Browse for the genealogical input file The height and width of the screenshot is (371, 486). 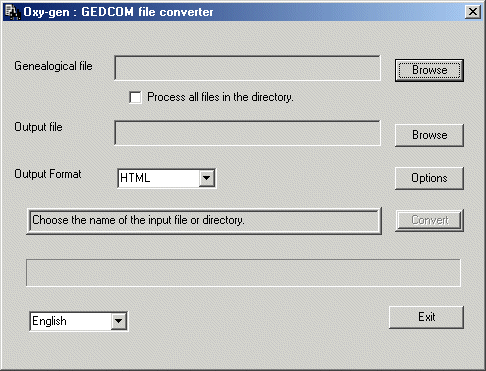429,70
